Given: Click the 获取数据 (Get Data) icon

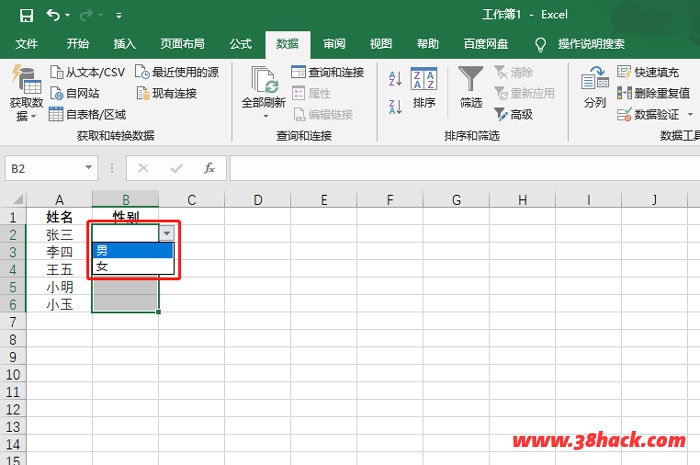Looking at the screenshot, I should [x=26, y=80].
